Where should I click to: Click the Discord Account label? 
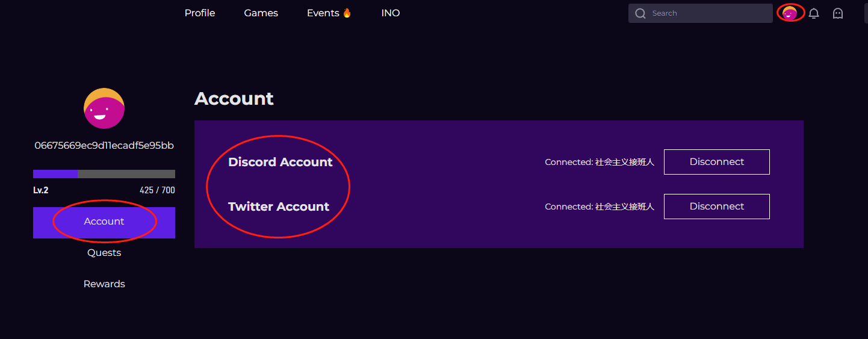[280, 162]
